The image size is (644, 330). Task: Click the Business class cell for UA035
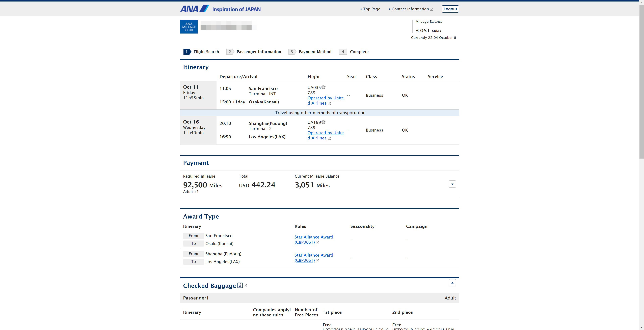tap(374, 95)
